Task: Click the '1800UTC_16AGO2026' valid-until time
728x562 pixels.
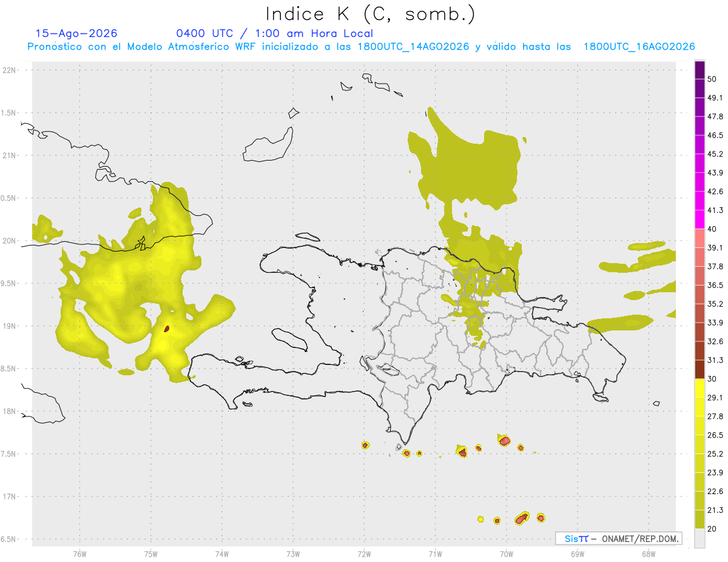Action: coord(639,47)
